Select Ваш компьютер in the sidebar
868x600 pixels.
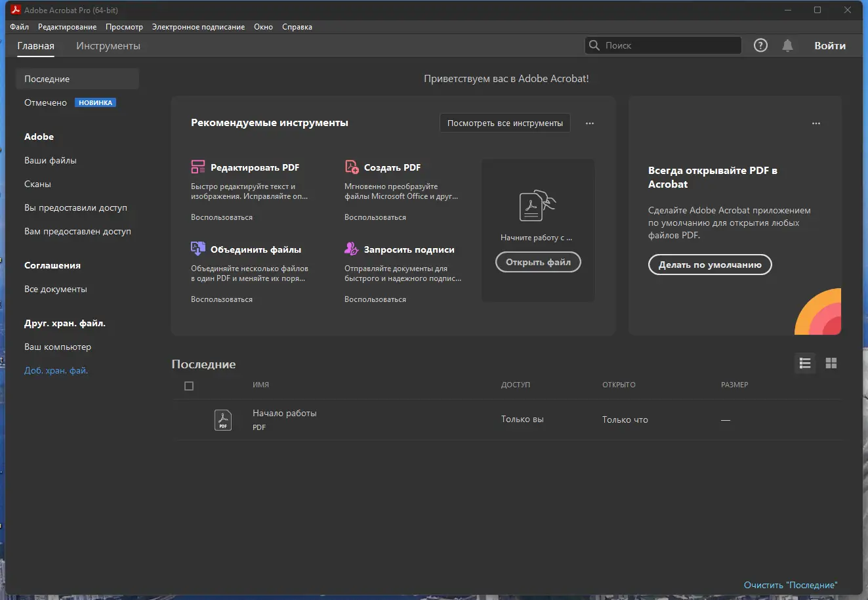click(58, 347)
